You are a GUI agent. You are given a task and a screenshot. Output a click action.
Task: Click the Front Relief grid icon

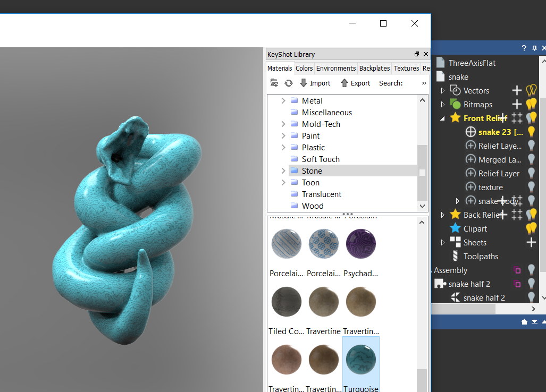pyautogui.click(x=517, y=118)
